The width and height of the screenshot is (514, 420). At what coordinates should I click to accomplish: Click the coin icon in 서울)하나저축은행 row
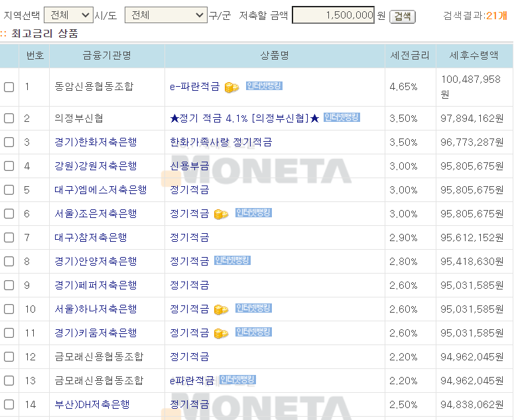221,309
